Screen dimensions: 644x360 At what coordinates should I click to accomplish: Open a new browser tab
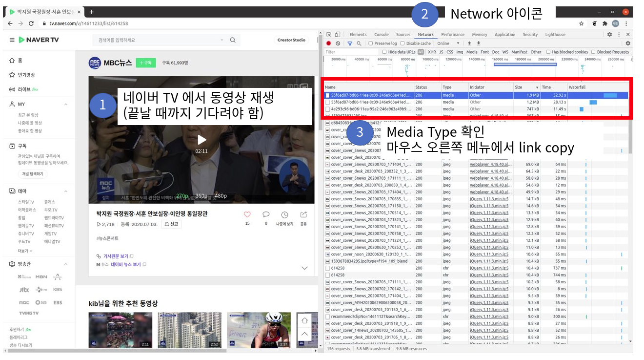[x=91, y=12]
